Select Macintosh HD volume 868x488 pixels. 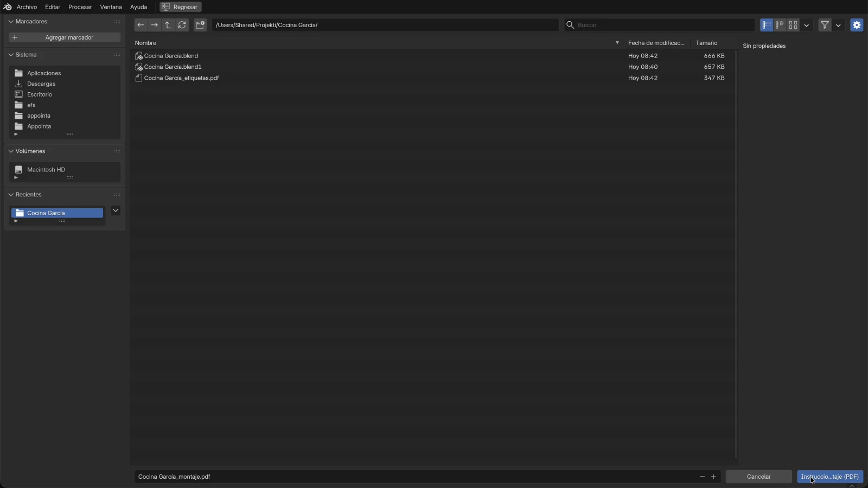(64, 170)
